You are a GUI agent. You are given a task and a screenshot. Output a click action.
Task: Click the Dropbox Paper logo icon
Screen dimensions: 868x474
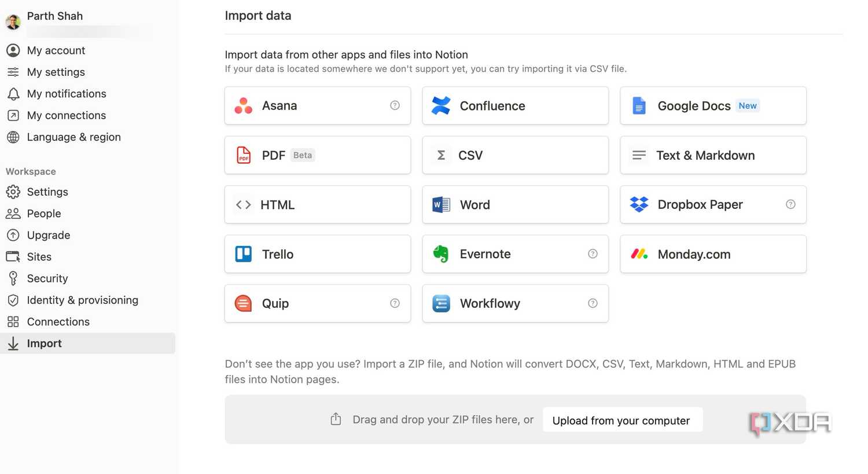click(639, 204)
